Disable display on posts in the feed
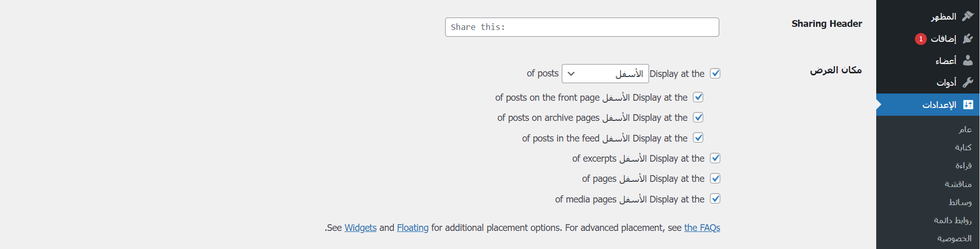Image resolution: width=980 pixels, height=249 pixels. (698, 138)
